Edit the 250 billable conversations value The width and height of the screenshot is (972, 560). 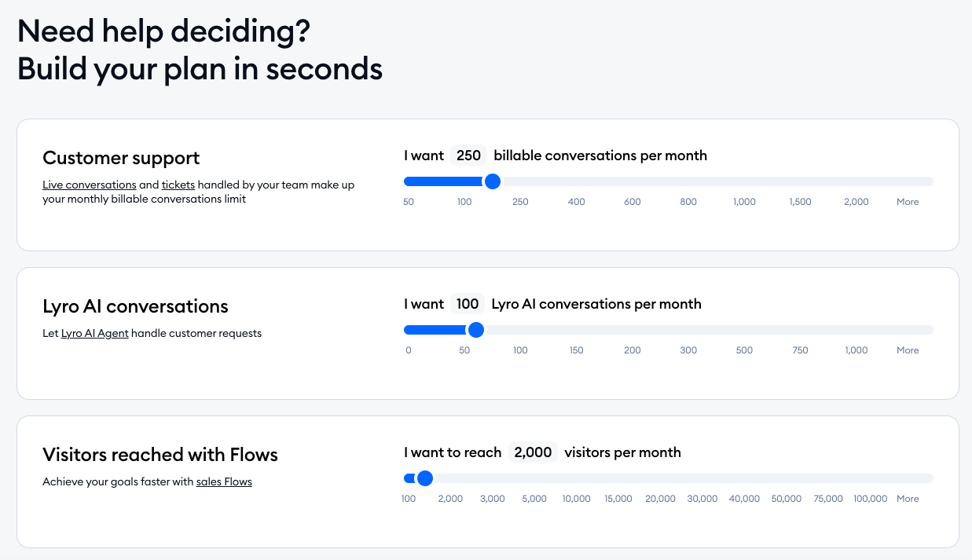468,156
